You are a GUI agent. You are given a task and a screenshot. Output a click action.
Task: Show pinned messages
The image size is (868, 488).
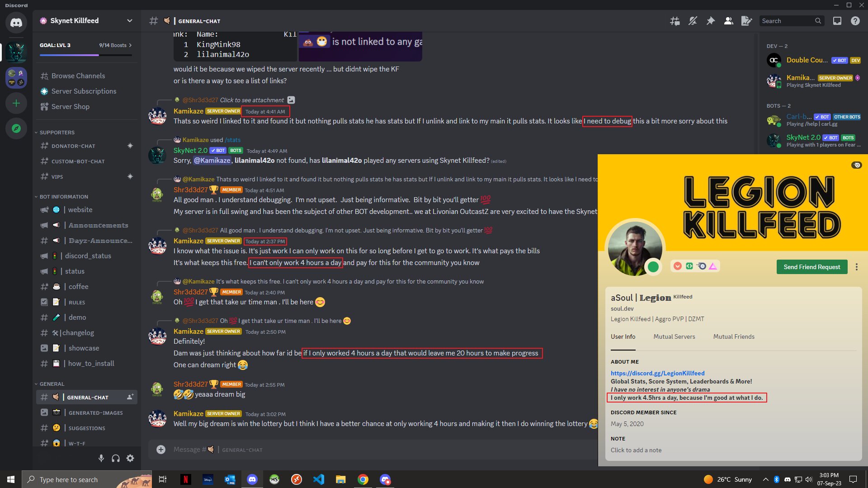(x=711, y=21)
